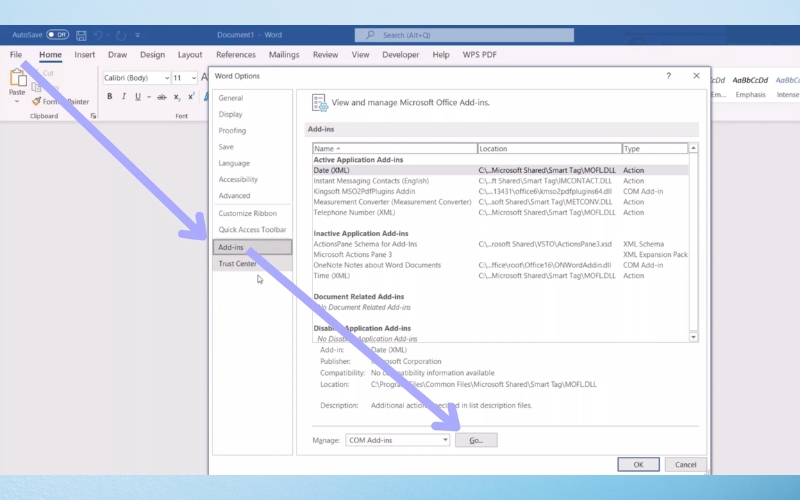Apply subscript formatting

point(177,97)
